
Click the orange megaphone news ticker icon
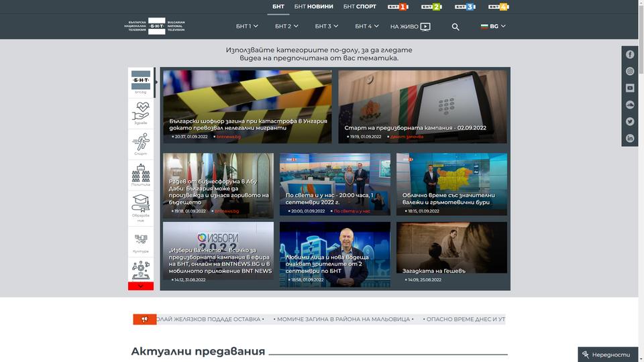point(145,319)
